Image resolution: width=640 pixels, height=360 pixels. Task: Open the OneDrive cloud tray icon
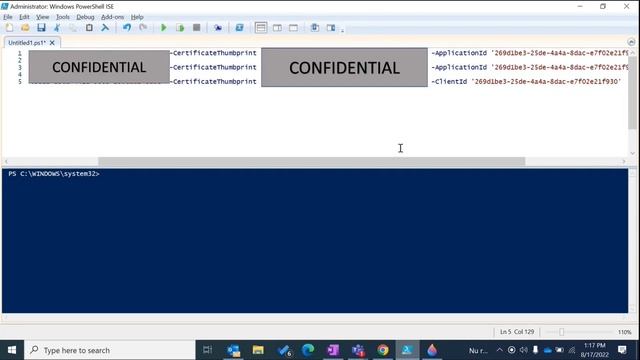548,350
